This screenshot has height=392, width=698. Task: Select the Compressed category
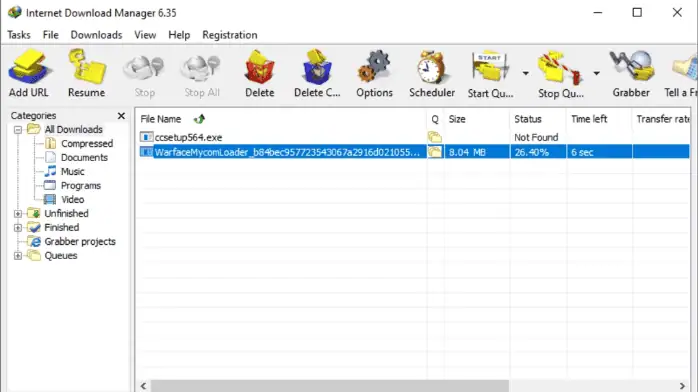tap(87, 144)
